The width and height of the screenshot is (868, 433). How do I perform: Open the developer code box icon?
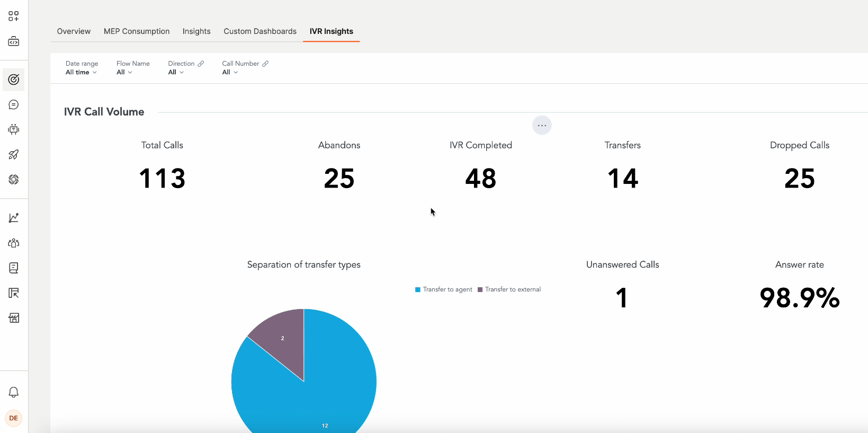pyautogui.click(x=14, y=41)
